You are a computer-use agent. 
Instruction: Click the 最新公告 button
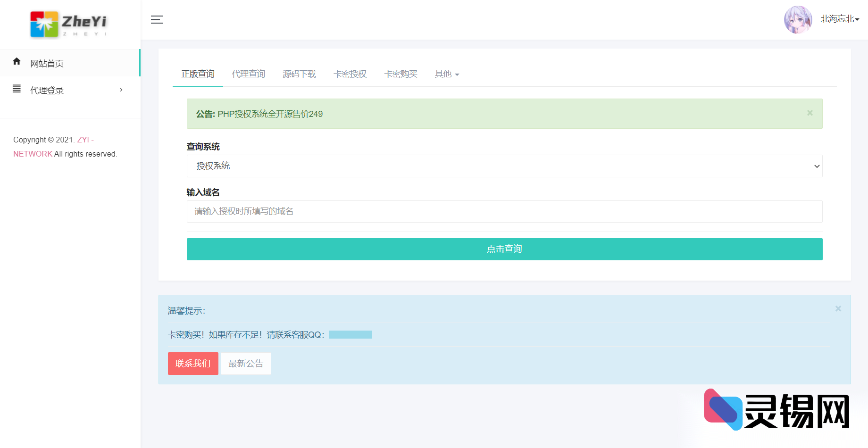coord(246,364)
